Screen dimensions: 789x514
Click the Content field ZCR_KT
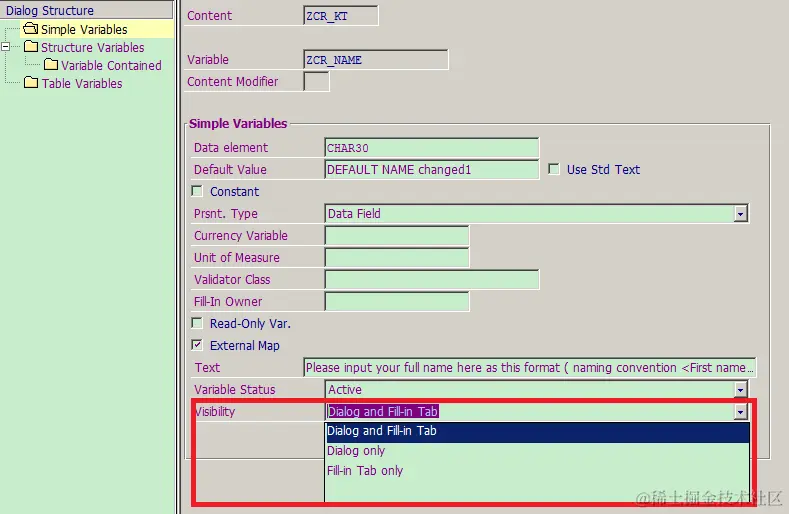(x=341, y=16)
